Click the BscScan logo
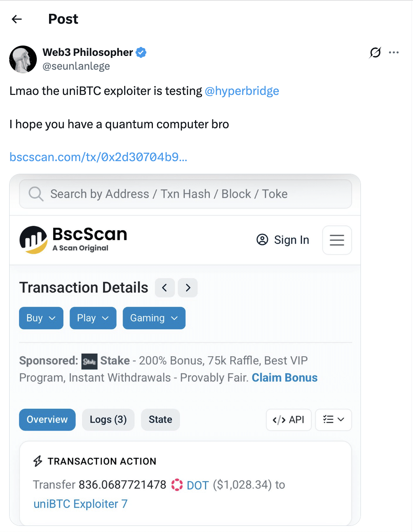 click(74, 240)
